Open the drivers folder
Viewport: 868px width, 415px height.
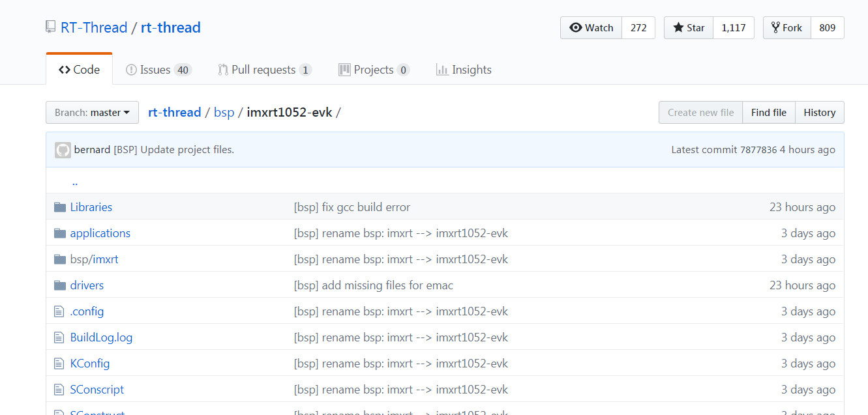(87, 285)
